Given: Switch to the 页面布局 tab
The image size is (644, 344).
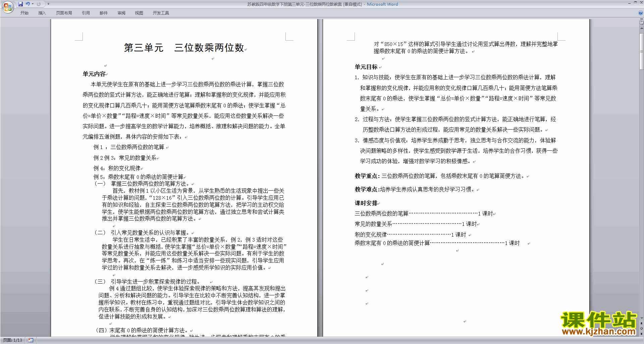Looking at the screenshot, I should pyautogui.click(x=64, y=13).
